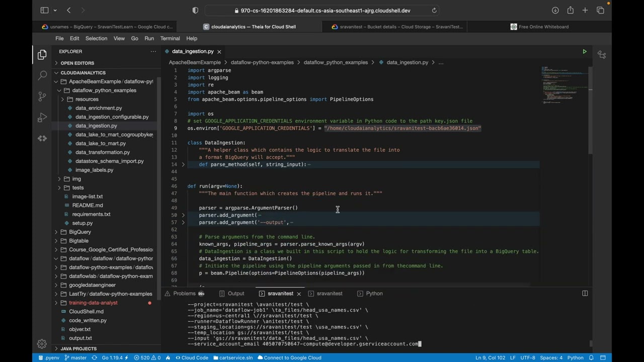
Task: Click Connect to Google Cloud
Action: [289, 357]
